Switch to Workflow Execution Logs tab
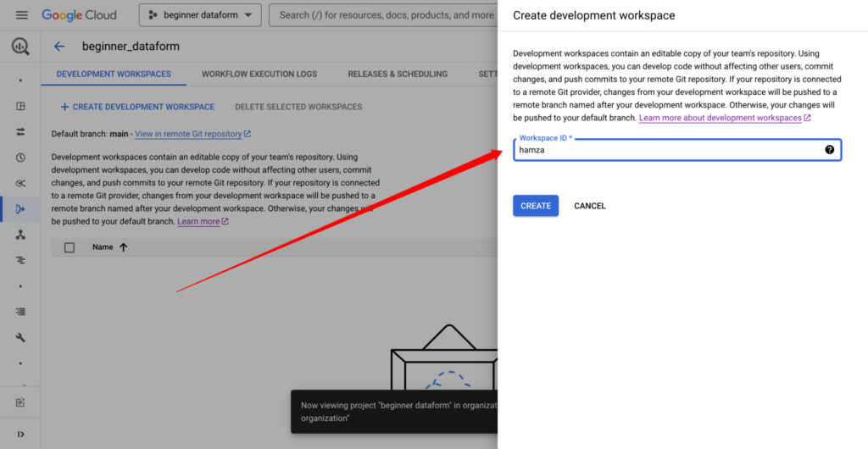The height and width of the screenshot is (449, 868). pyautogui.click(x=259, y=75)
